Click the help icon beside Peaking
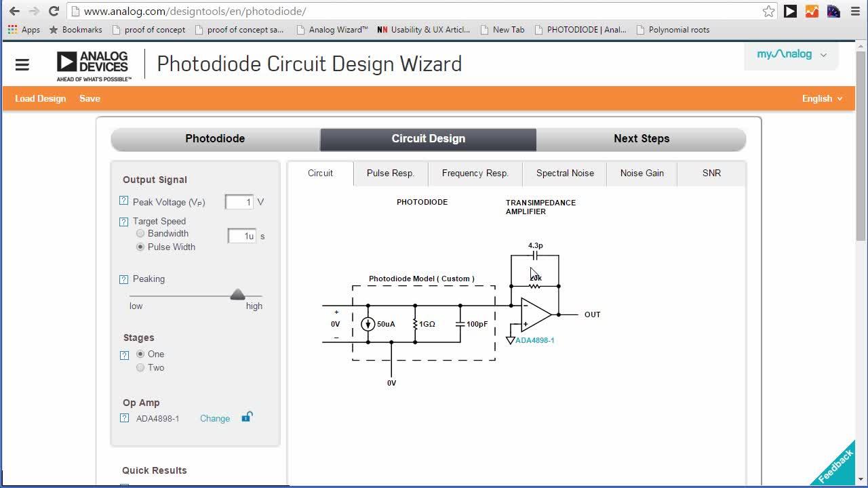The width and height of the screenshot is (868, 488). [123, 279]
